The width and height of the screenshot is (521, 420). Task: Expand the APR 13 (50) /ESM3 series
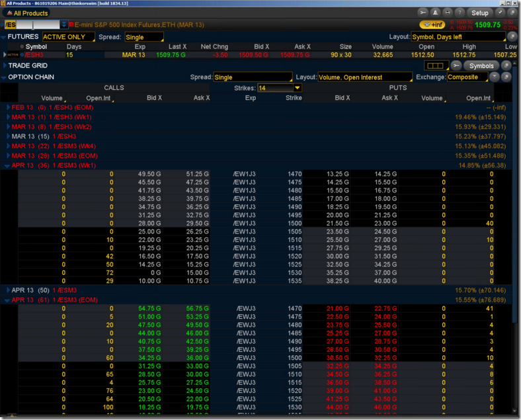point(9,290)
